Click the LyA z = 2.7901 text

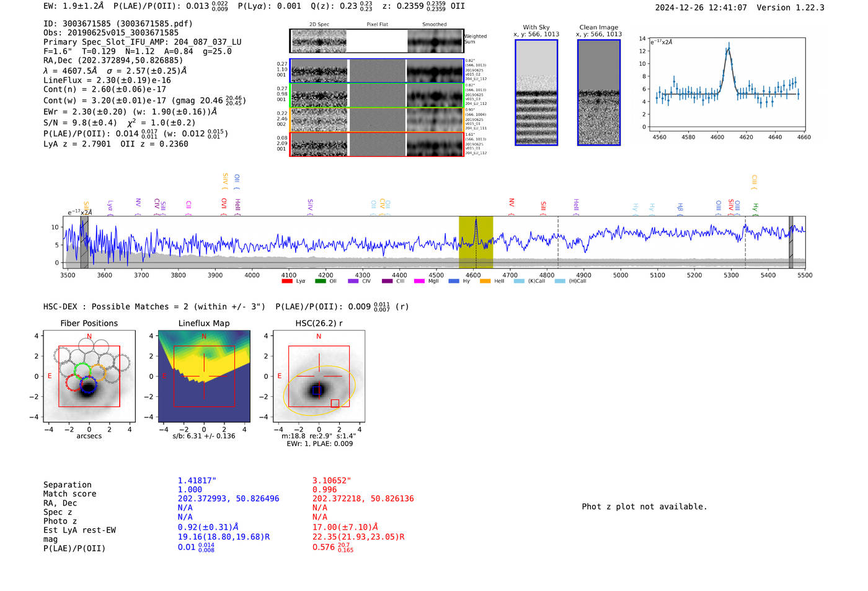click(77, 144)
